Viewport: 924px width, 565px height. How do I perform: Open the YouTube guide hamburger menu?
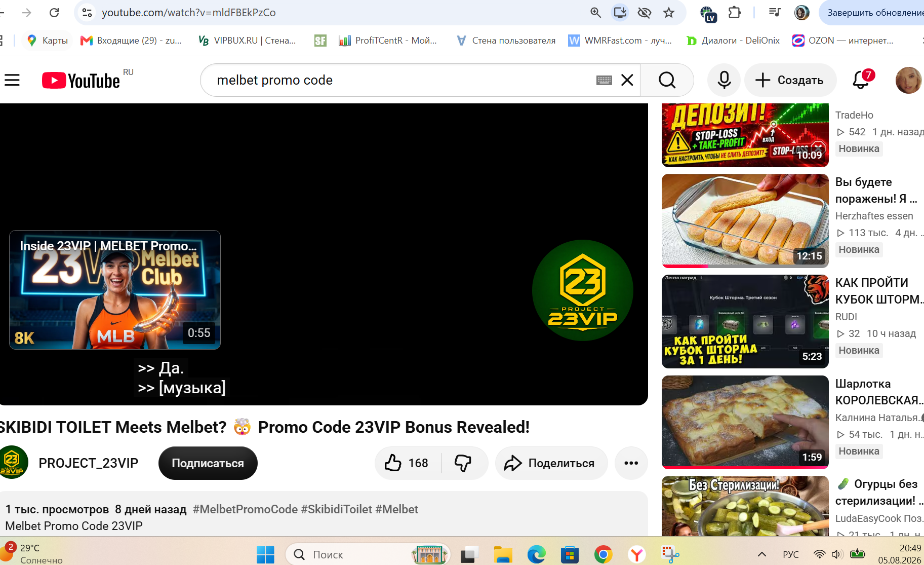click(12, 80)
